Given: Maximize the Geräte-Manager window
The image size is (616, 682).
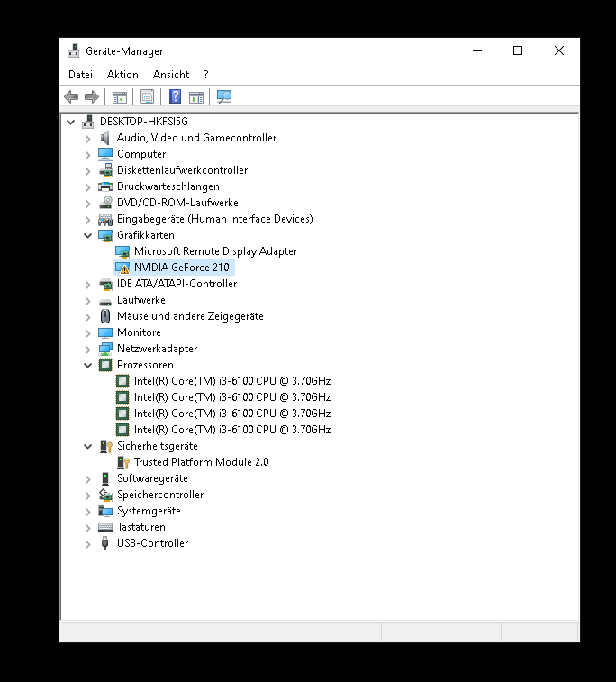Looking at the screenshot, I should point(518,50).
